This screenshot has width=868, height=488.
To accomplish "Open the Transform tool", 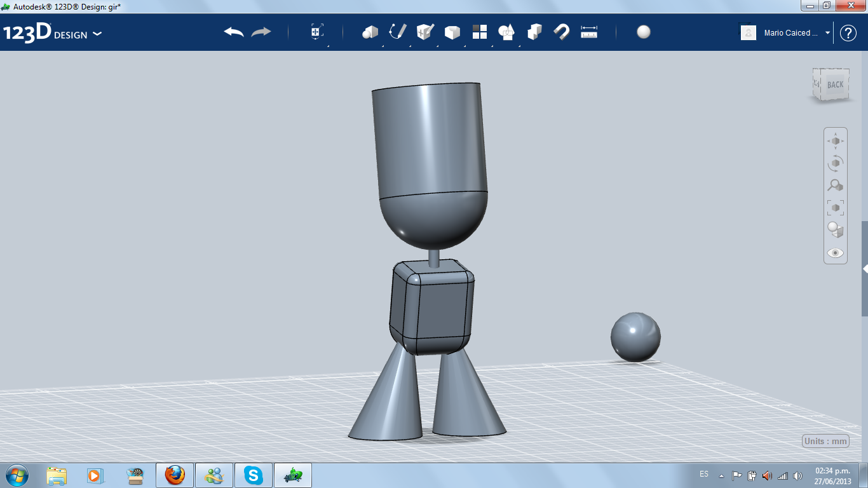I will (x=317, y=32).
